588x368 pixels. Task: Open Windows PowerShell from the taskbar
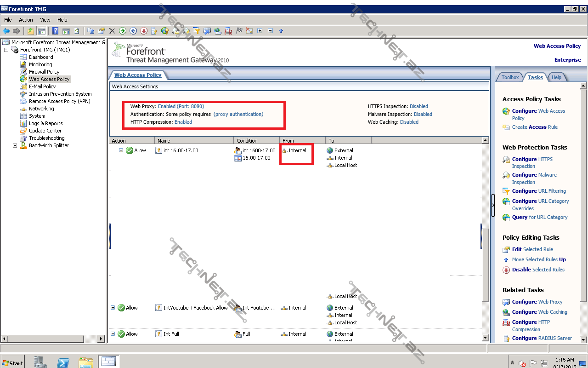click(63, 362)
